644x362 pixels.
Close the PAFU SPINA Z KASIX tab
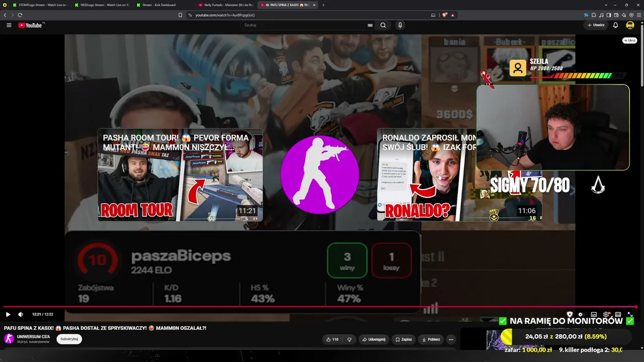pos(314,5)
